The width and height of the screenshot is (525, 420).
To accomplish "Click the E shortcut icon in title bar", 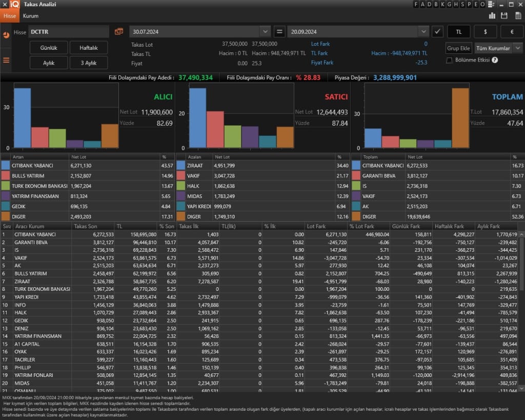I will click(476, 4).
